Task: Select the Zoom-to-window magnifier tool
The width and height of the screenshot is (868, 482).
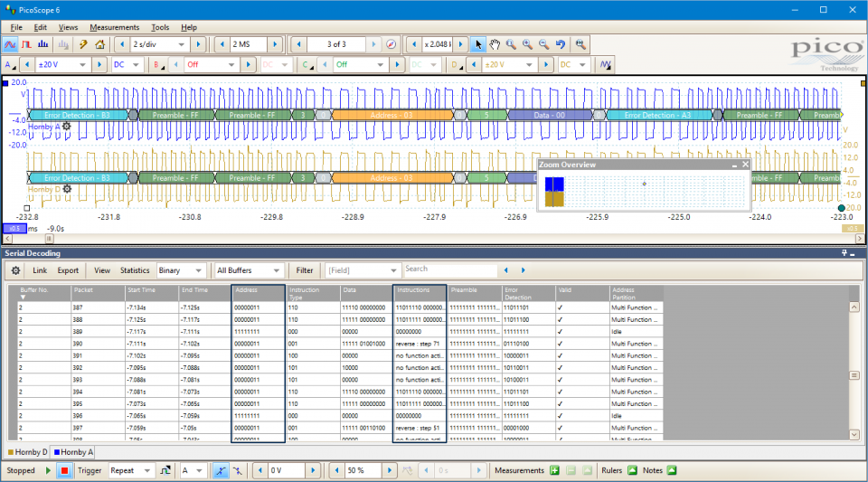Action: [x=511, y=44]
